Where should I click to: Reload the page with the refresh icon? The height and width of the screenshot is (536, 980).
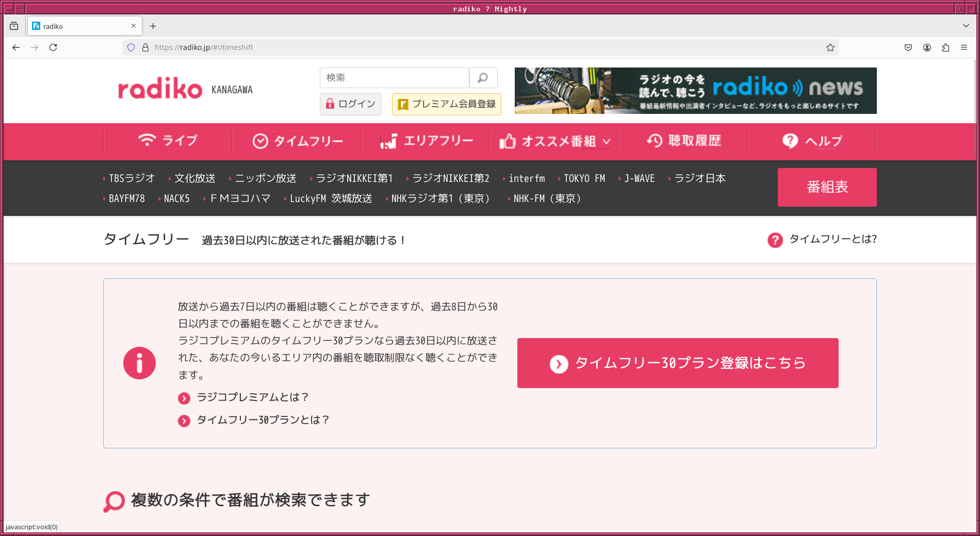pos(53,47)
